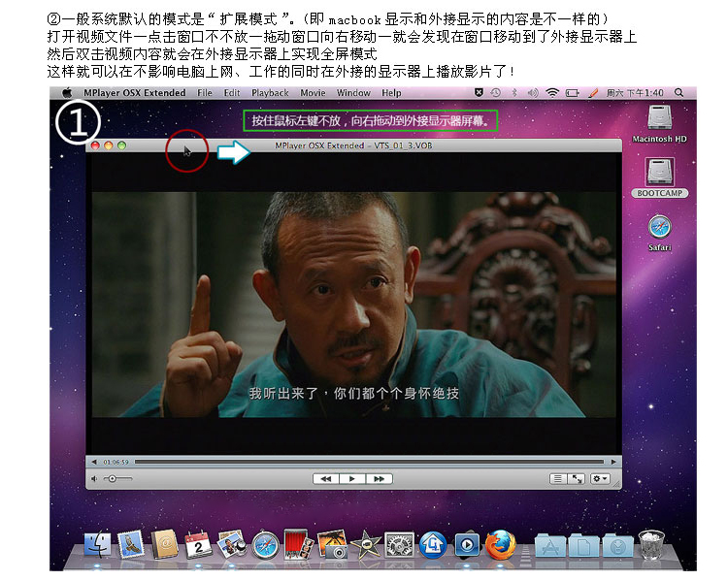This screenshot has height=580, width=728.
Task: Open the Apple menu
Action: coord(67,93)
